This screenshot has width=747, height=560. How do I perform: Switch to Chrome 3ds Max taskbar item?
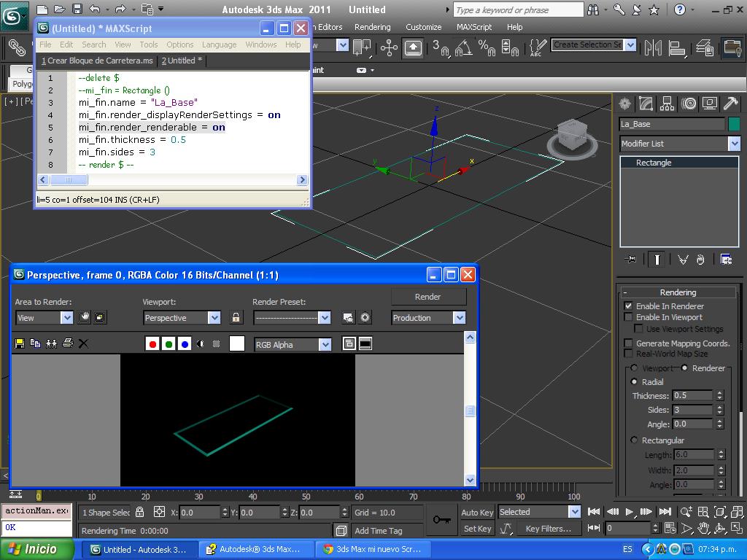[x=373, y=549]
